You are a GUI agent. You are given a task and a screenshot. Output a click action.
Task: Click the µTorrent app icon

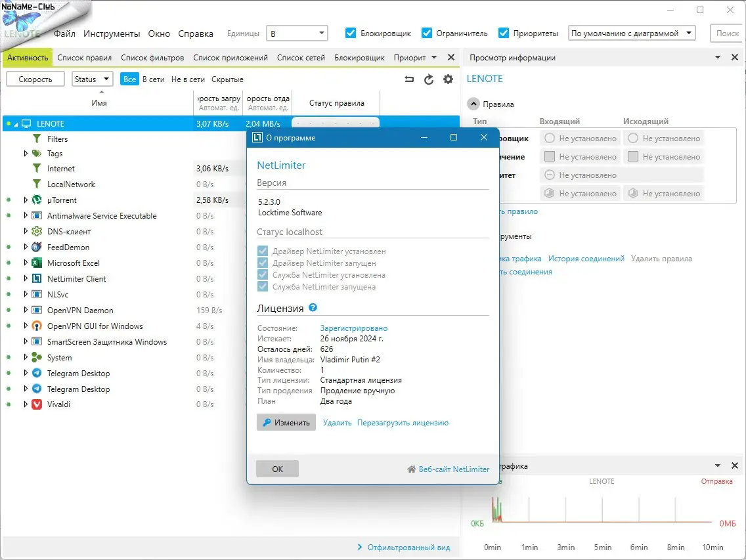point(37,200)
